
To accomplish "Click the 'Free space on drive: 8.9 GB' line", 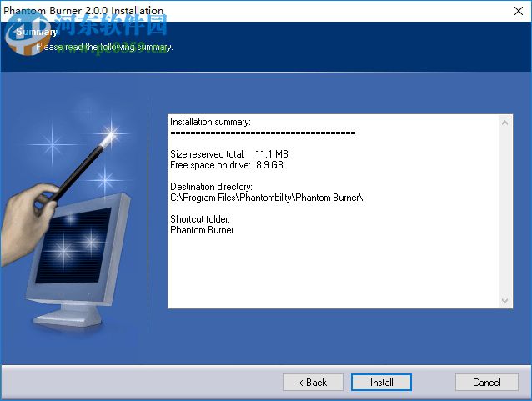I will tap(227, 165).
